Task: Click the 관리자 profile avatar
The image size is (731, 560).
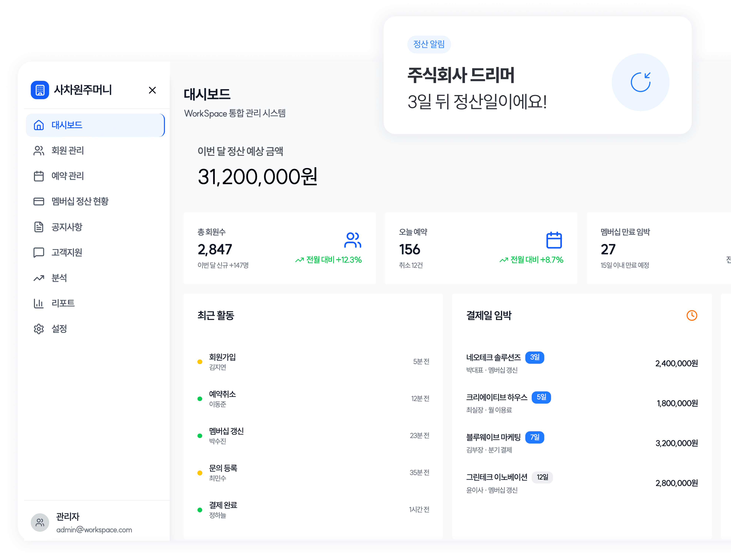Action: pos(40,522)
